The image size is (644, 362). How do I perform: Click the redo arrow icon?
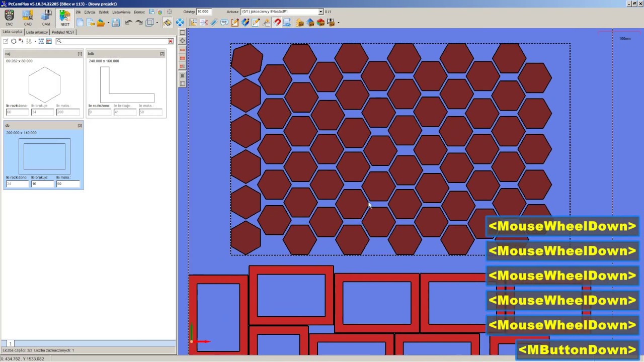tap(139, 23)
